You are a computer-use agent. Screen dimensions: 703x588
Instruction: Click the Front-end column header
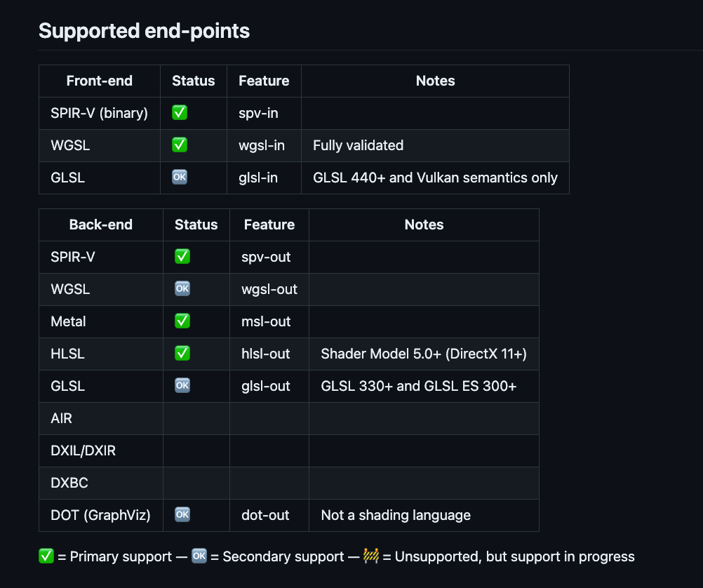click(x=99, y=81)
